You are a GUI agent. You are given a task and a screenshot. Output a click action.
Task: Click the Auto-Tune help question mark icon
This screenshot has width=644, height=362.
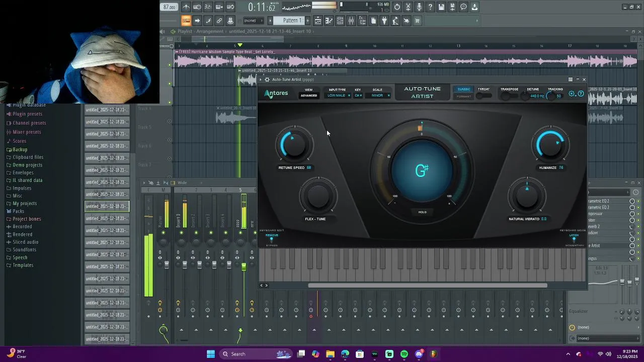581,94
